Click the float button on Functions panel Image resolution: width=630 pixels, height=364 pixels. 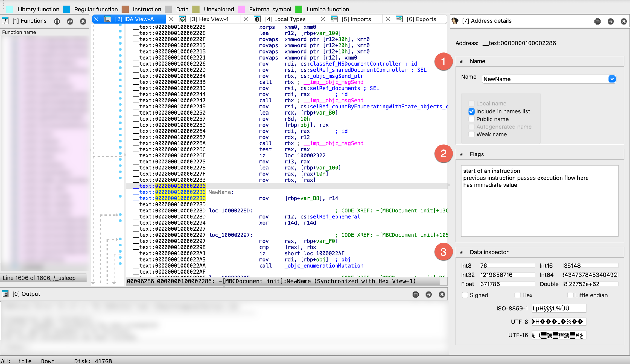(x=70, y=21)
